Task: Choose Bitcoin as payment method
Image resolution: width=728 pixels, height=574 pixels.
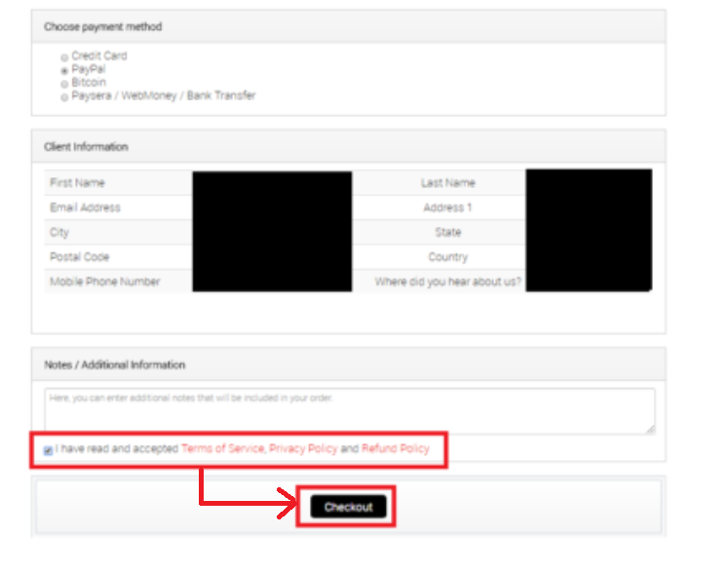Action: [64, 84]
